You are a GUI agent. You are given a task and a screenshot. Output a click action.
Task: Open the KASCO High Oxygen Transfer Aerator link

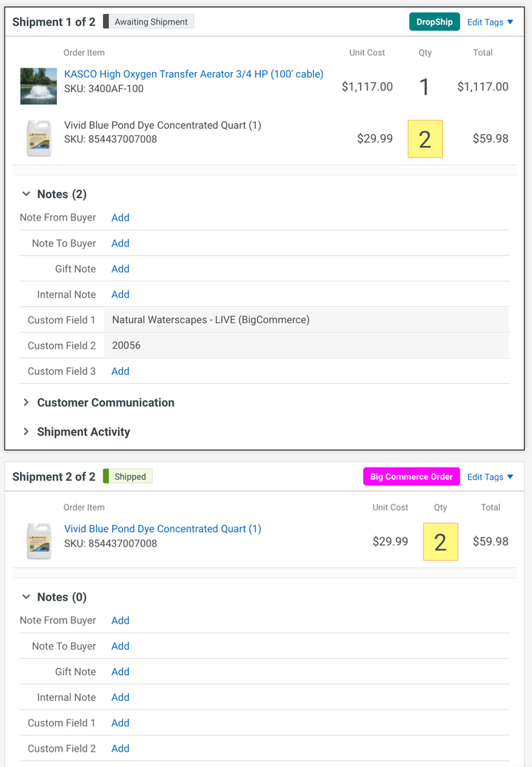click(193, 74)
